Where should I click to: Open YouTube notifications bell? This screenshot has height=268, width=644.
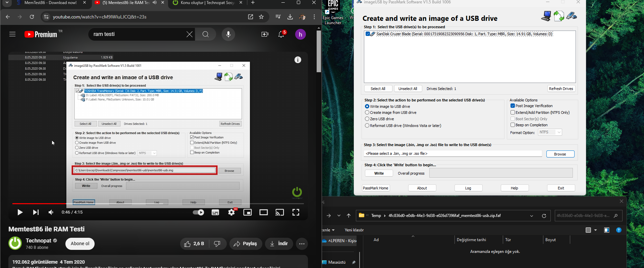pos(281,34)
